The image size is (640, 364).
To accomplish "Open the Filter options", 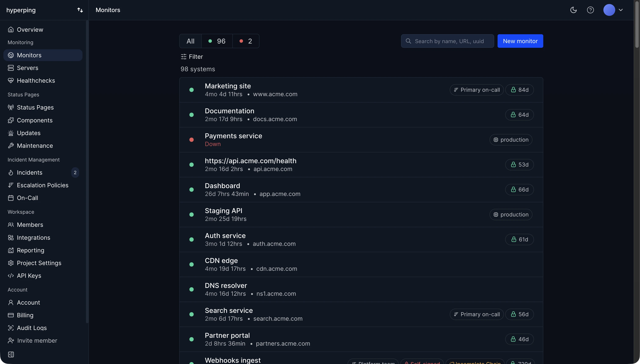I will coord(192,57).
